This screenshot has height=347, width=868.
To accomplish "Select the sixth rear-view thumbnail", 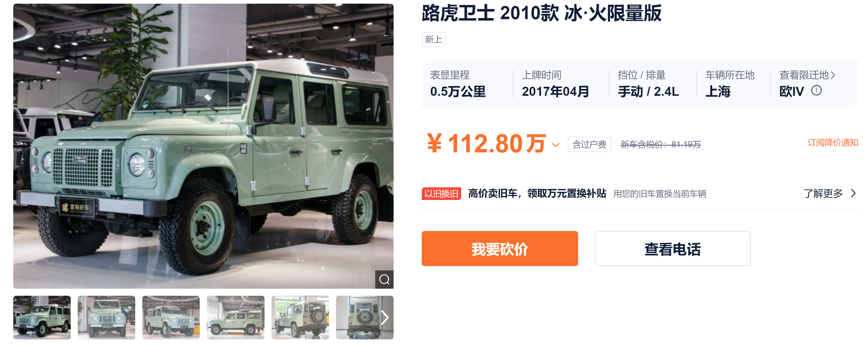I will [361, 317].
